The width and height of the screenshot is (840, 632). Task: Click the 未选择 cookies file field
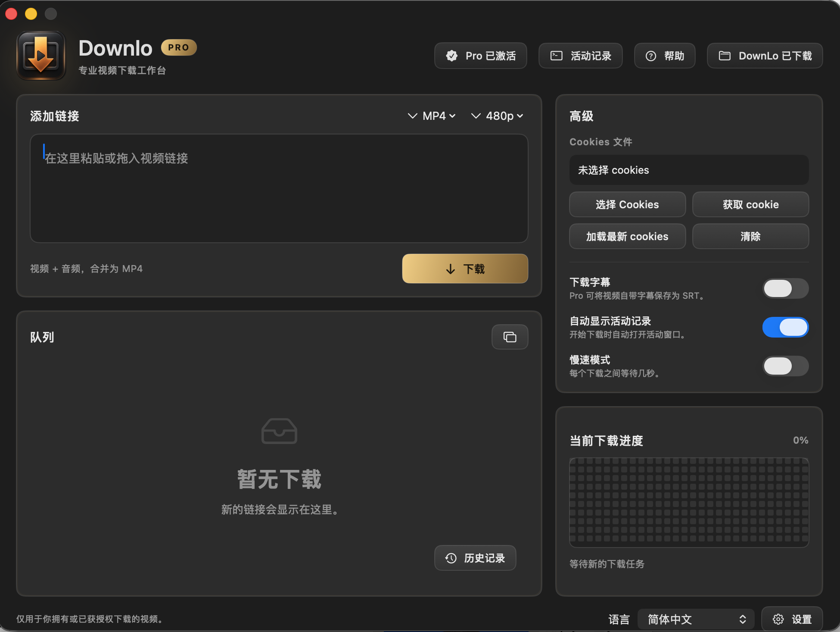689,170
